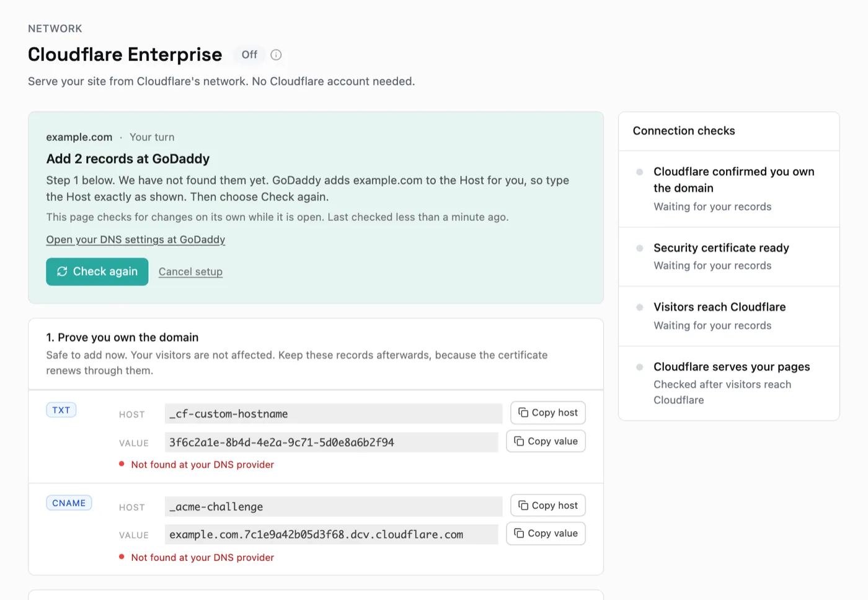Select the _cf-custom-hostname host field

click(334, 414)
